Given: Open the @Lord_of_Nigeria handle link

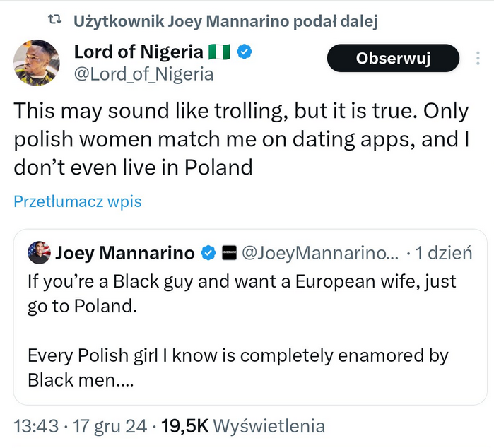Looking at the screenshot, I should [x=143, y=73].
